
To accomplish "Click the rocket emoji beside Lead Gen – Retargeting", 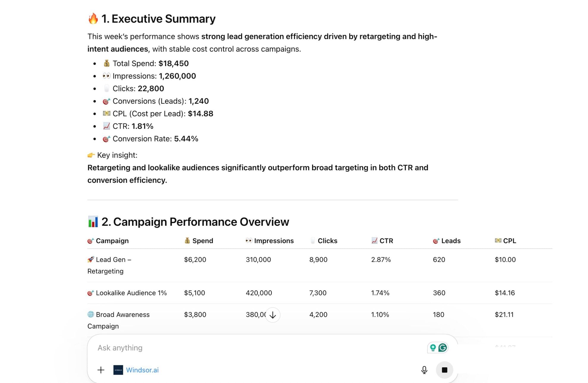I will (91, 259).
